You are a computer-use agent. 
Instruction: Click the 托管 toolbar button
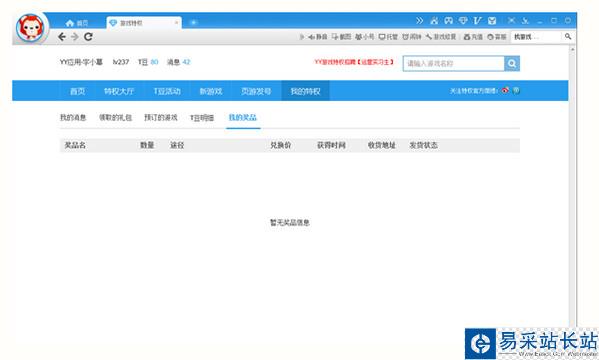point(388,37)
